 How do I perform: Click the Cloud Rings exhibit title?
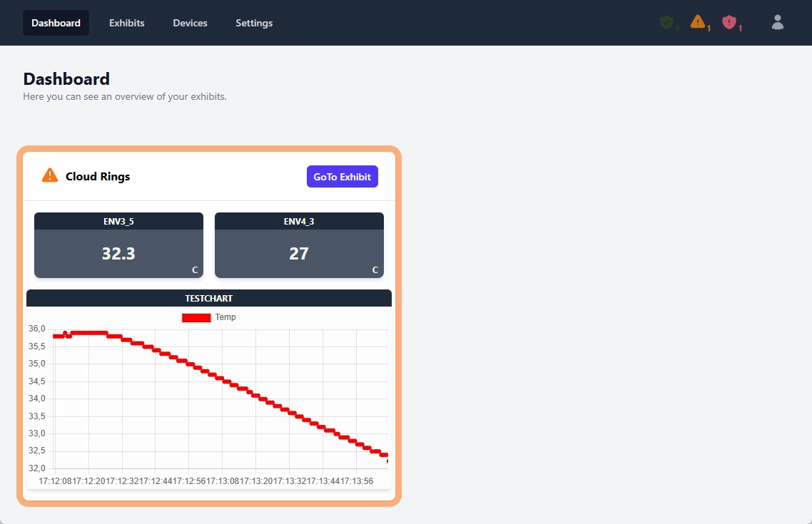[98, 176]
